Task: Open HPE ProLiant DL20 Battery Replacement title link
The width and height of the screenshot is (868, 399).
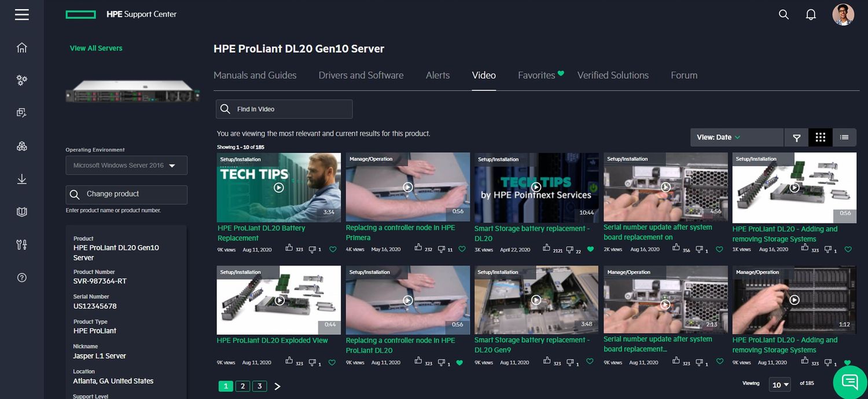Action: tap(261, 233)
